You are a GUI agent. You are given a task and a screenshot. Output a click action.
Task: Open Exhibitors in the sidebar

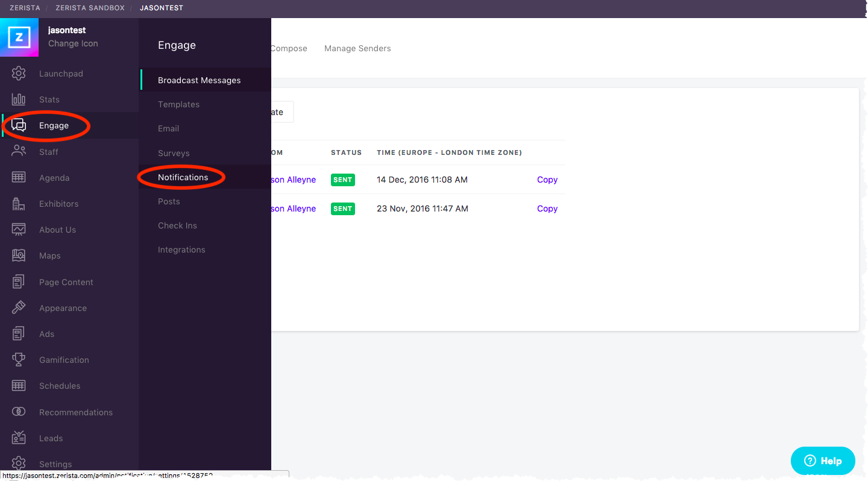click(58, 204)
